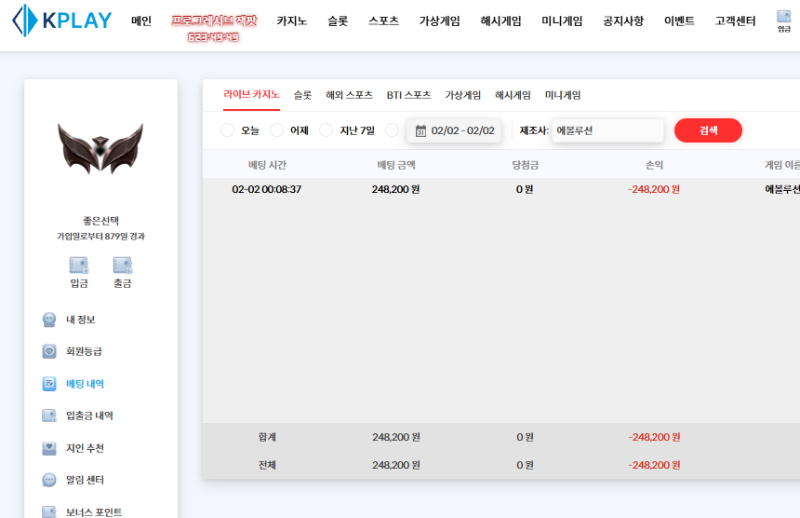
Task: Open 공지사항 in top navigation
Action: pos(623,21)
